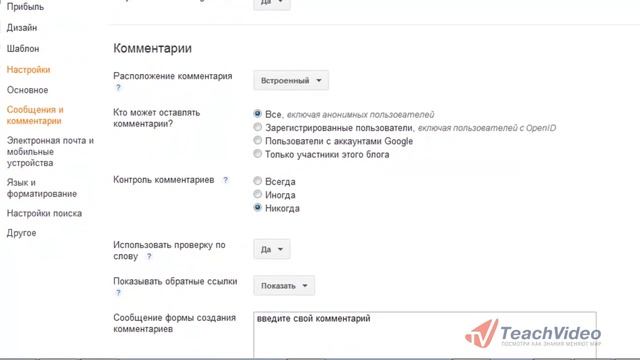Click the 'Кто может оставлять комментарии?' label
Screen dimensions: 640x360
pyautogui.click(x=157, y=118)
